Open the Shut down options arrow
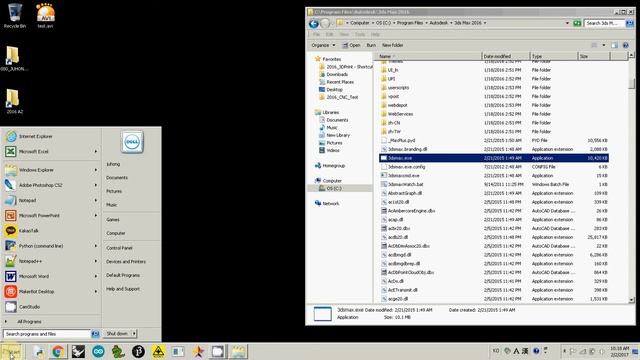The image size is (640, 360). (x=134, y=333)
